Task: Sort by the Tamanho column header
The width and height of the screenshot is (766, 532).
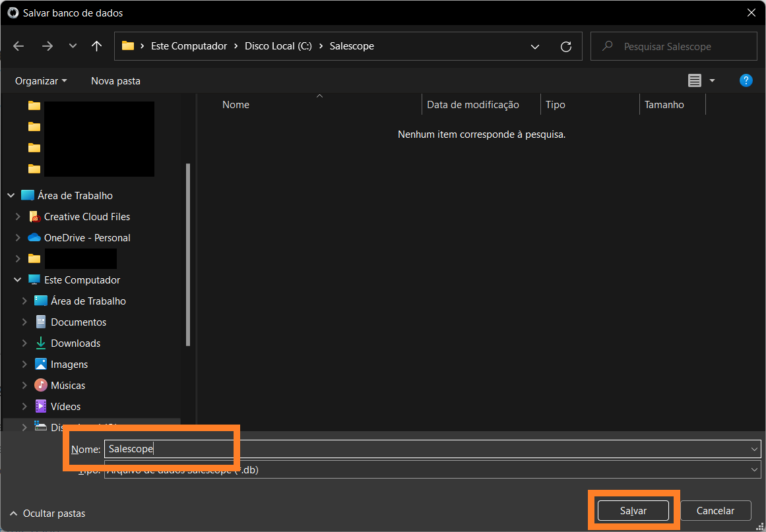Action: click(664, 105)
